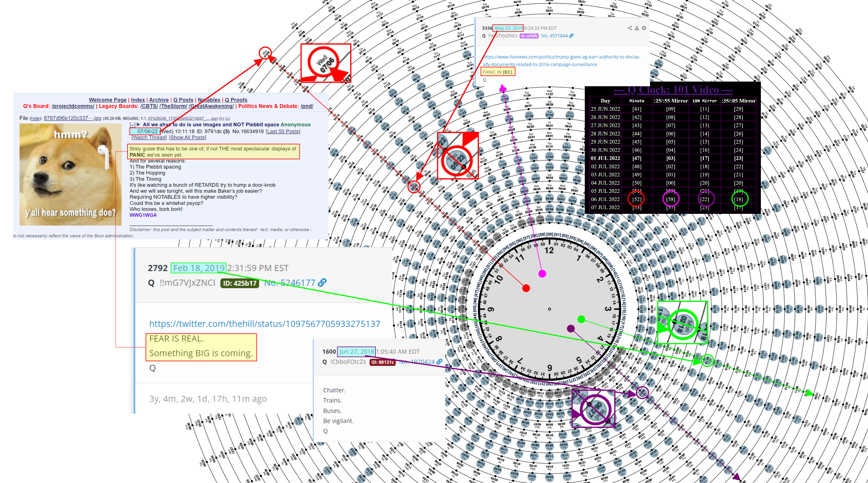Open the 'Q Clock: 101 Video' title link

[673, 90]
